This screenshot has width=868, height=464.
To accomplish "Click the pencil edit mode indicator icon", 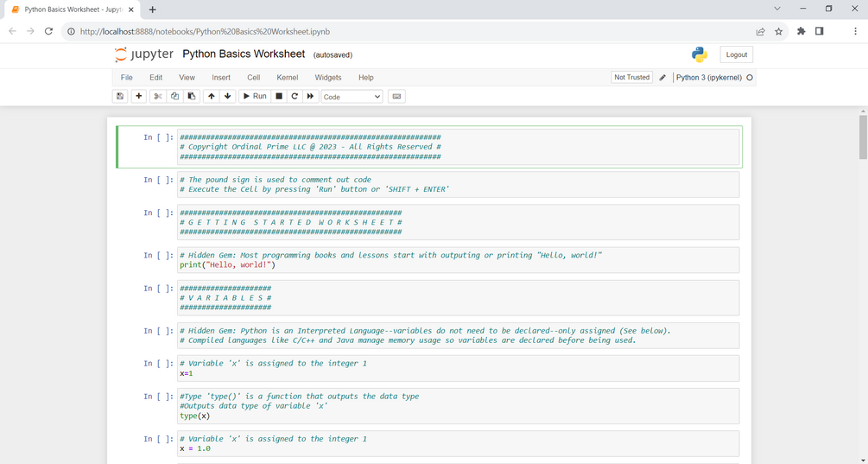I will tap(662, 78).
